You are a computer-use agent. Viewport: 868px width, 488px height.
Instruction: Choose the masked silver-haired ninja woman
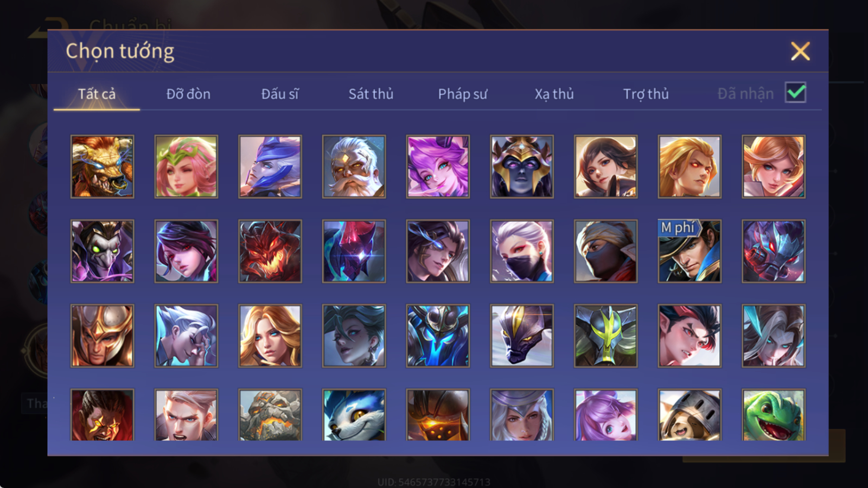click(x=522, y=251)
